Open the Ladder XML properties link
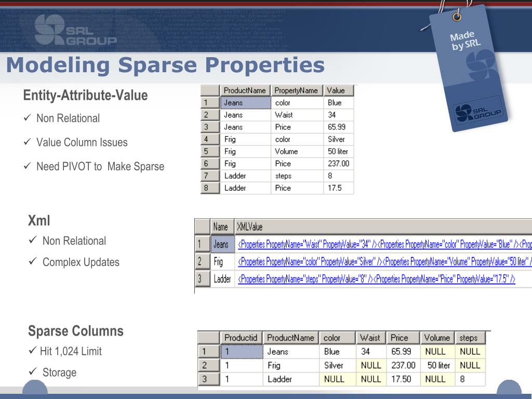 [x=377, y=279]
